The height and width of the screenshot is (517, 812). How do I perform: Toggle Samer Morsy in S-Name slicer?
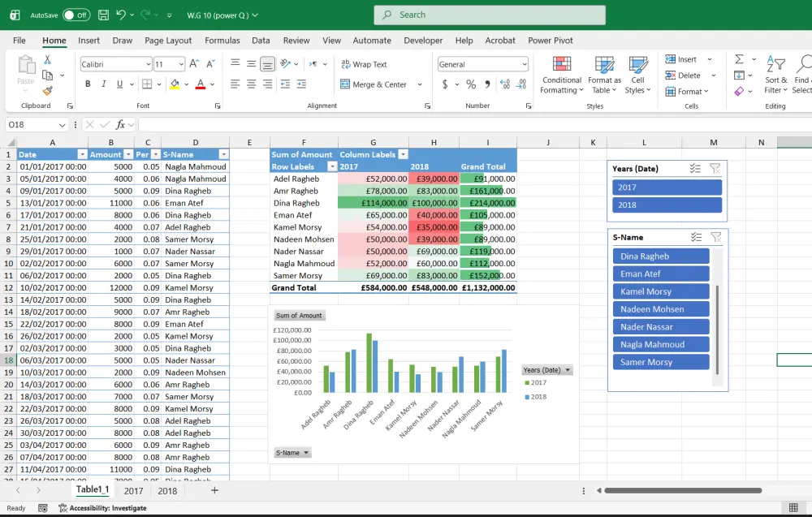661,362
